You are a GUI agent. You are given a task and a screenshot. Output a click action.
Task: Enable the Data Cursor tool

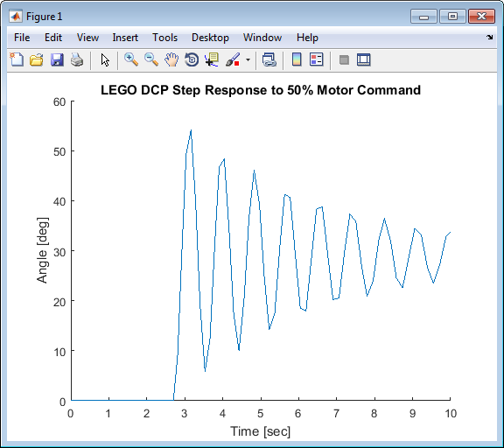(x=212, y=59)
